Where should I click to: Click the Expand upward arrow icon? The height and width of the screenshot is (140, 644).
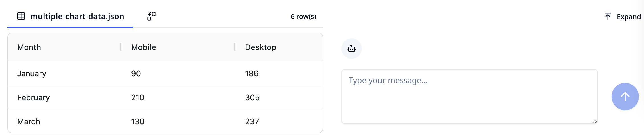[608, 17]
